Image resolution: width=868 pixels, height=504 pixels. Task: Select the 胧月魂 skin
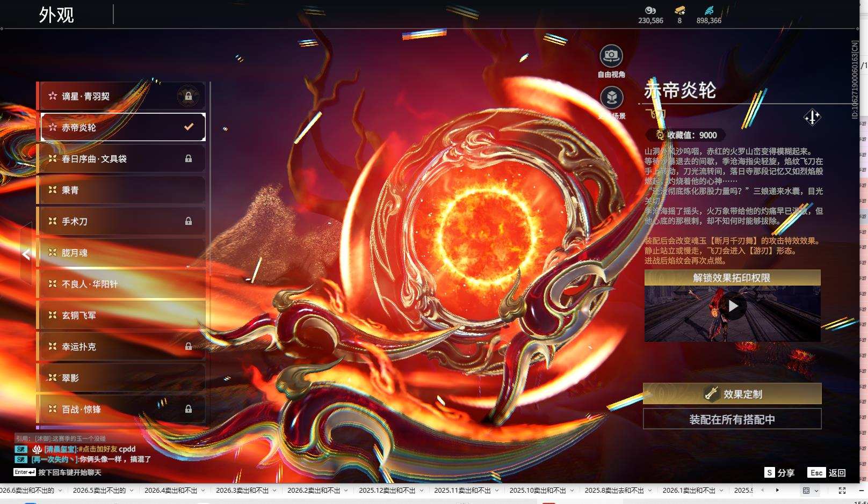(x=122, y=252)
